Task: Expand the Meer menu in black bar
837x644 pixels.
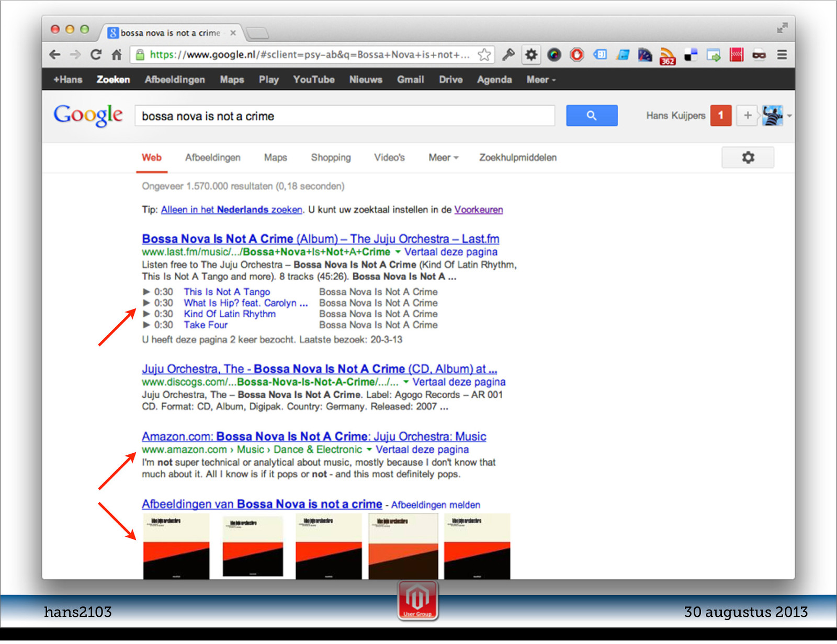Action: coord(541,79)
